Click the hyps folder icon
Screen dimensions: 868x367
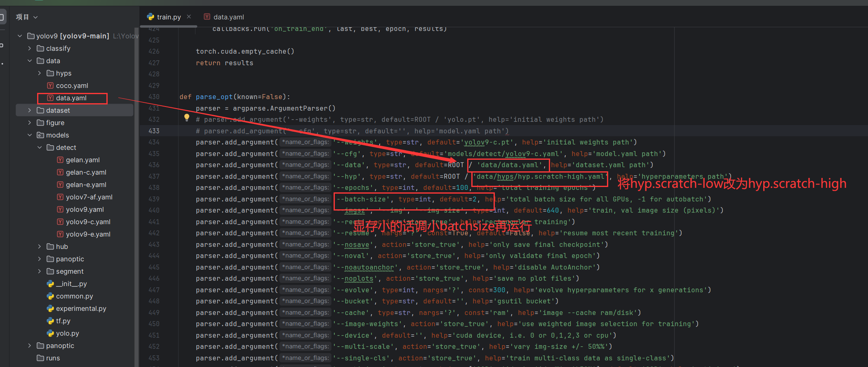(50, 73)
